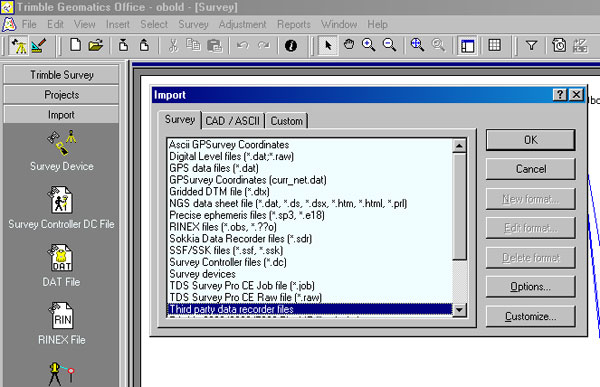The image size is (600, 387).
Task: Select the hand pan tool
Action: point(349,45)
